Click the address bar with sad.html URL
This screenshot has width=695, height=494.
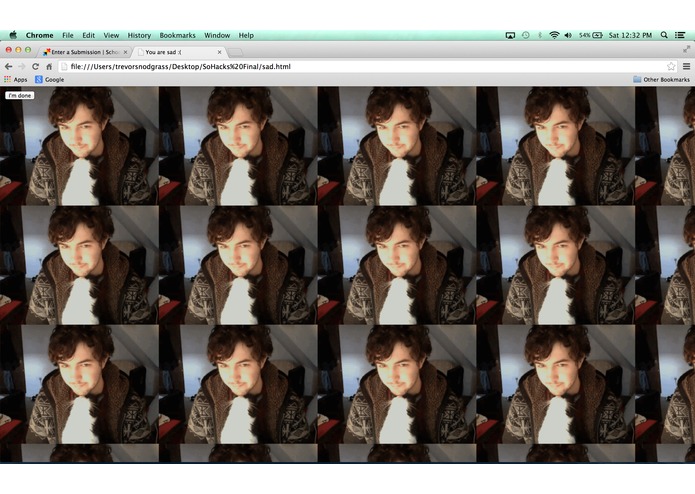(368, 66)
